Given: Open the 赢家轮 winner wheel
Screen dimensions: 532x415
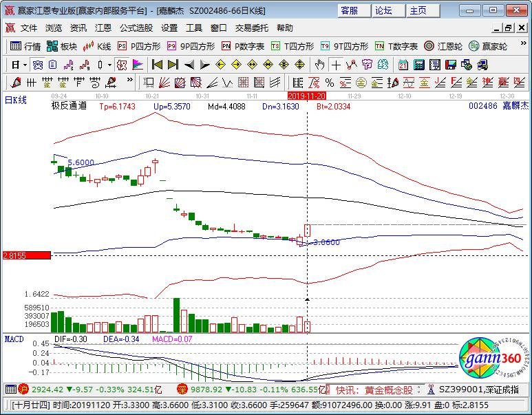Looking at the screenshot, I should tap(488, 46).
